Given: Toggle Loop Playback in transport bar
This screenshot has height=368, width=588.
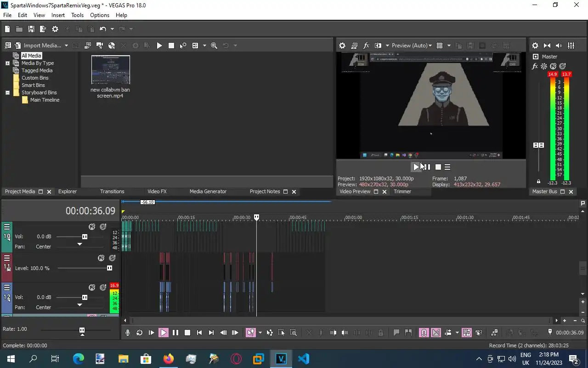Looking at the screenshot, I should 140,333.
